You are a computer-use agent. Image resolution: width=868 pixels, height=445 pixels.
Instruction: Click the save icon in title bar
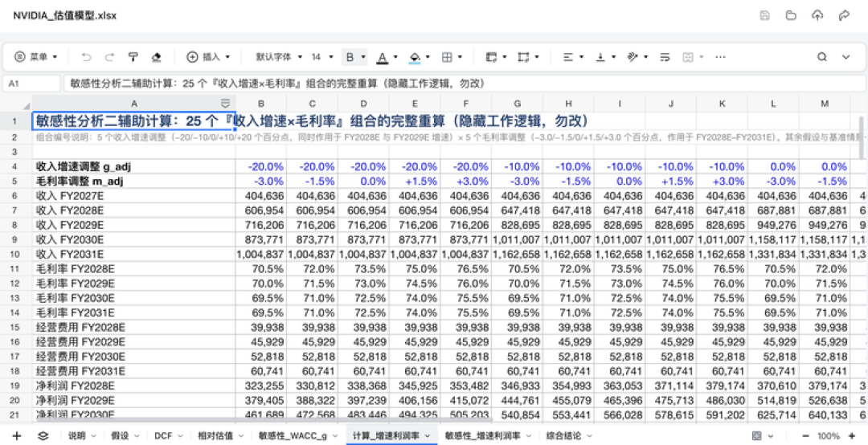point(764,15)
